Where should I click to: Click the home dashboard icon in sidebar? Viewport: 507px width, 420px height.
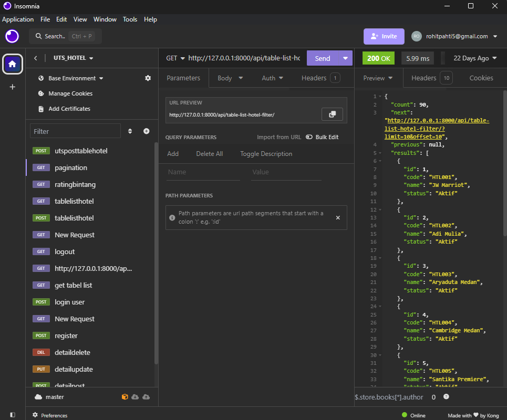(x=13, y=65)
